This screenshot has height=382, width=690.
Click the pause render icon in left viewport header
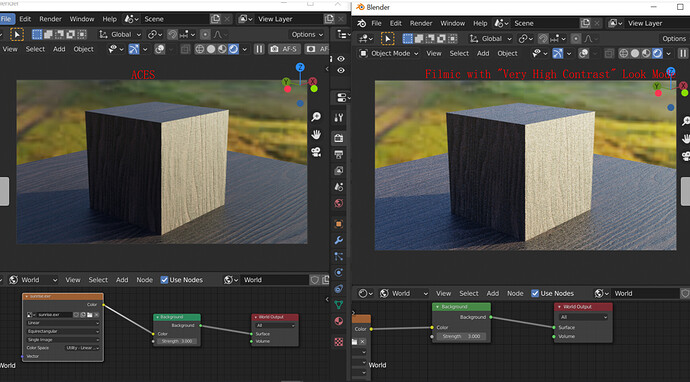click(x=259, y=49)
